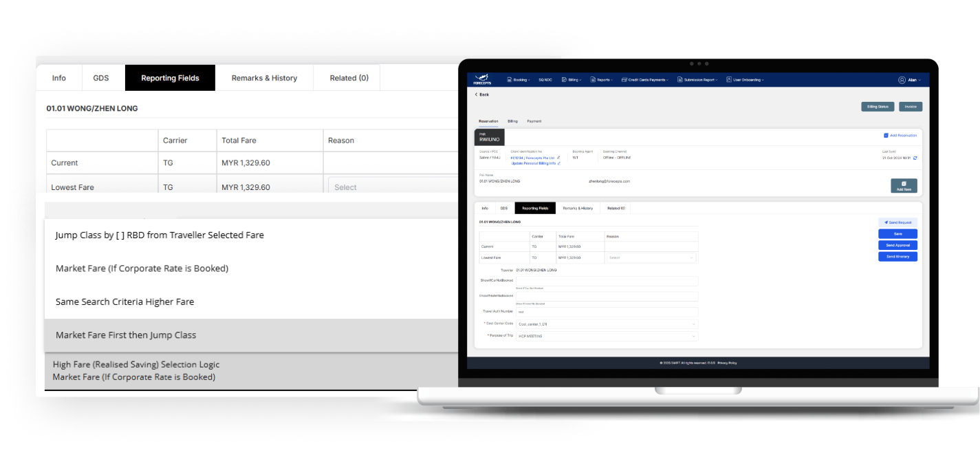
Task: Click the back arrow chevron icon
Action: coord(476,94)
